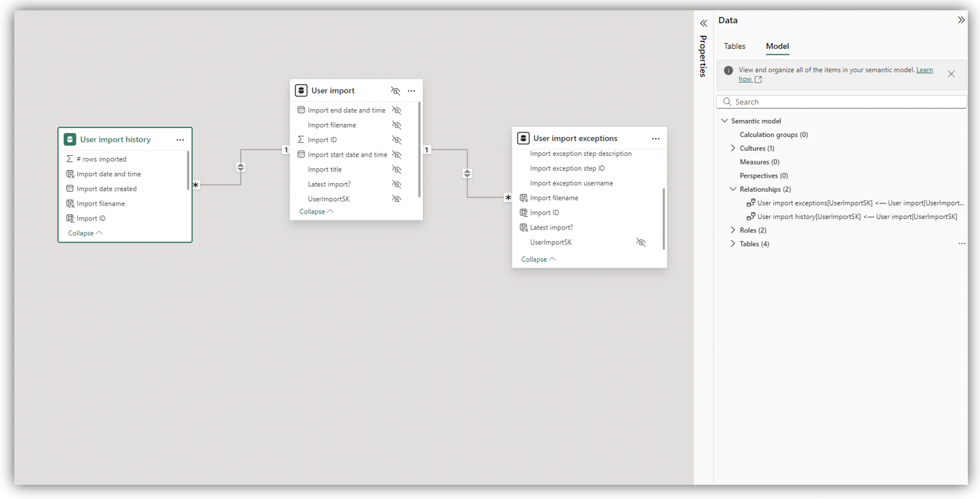Expand the Tables (4) node

733,243
